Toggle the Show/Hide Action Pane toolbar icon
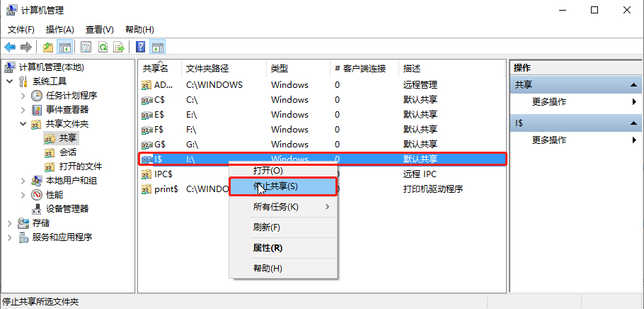Viewport: 644px width, 309px height. 157,47
